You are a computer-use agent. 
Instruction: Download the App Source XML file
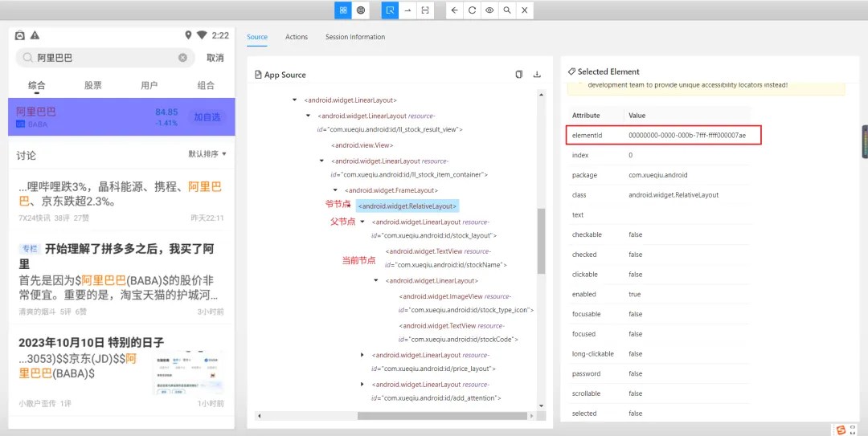pyautogui.click(x=536, y=74)
